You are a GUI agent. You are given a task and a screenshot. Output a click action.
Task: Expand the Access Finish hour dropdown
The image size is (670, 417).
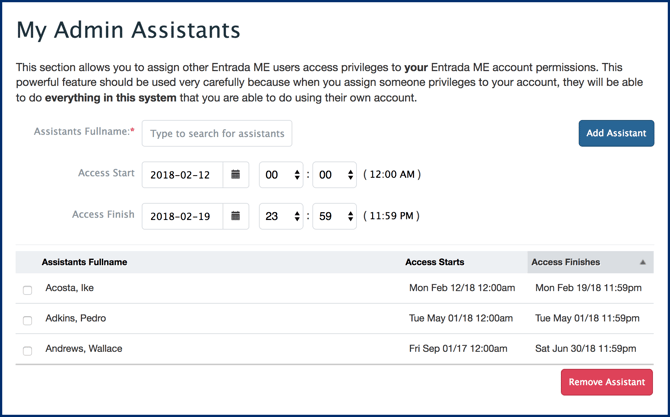[281, 216]
